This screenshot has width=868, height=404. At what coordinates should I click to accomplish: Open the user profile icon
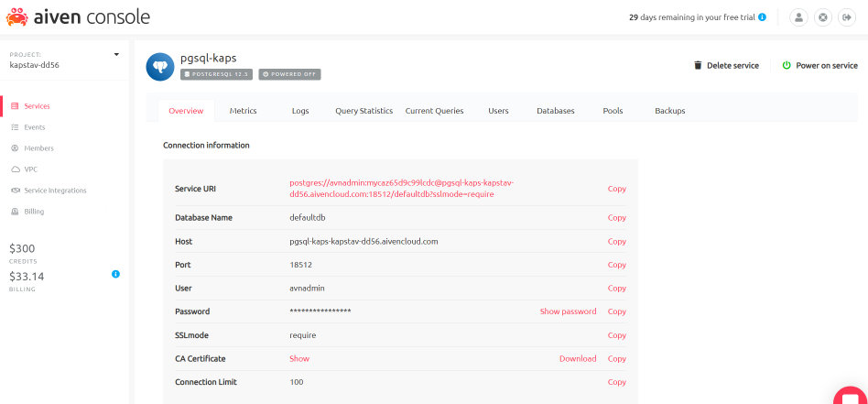[798, 17]
